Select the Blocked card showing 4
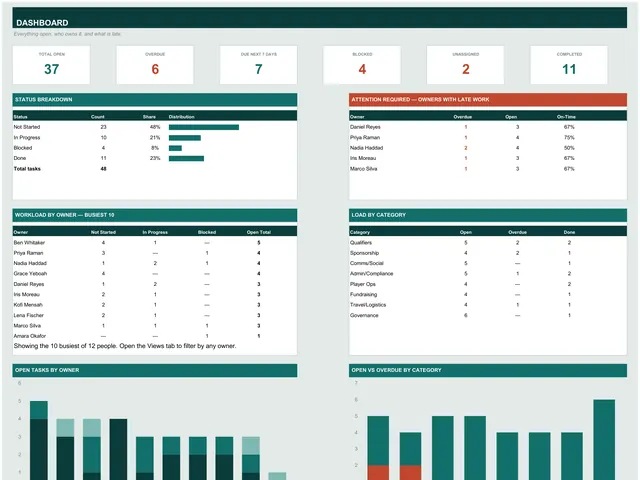Viewport: 640px width, 480px height. pos(362,65)
